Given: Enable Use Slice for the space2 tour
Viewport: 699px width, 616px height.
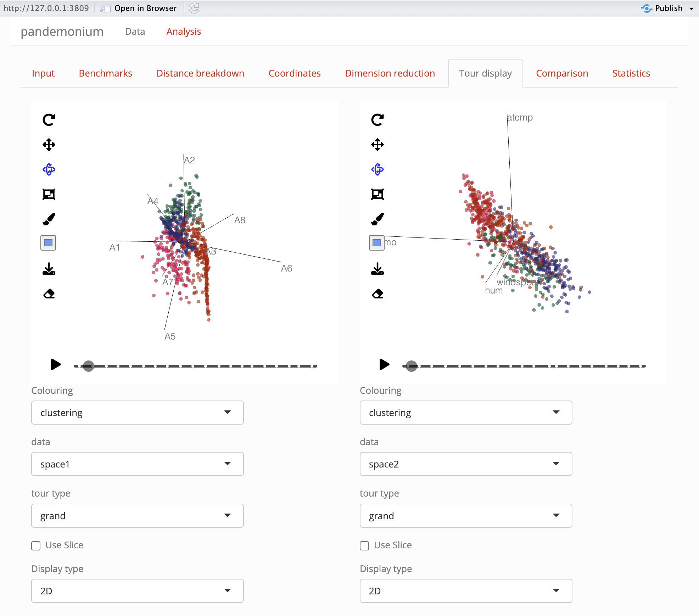Looking at the screenshot, I should (364, 545).
